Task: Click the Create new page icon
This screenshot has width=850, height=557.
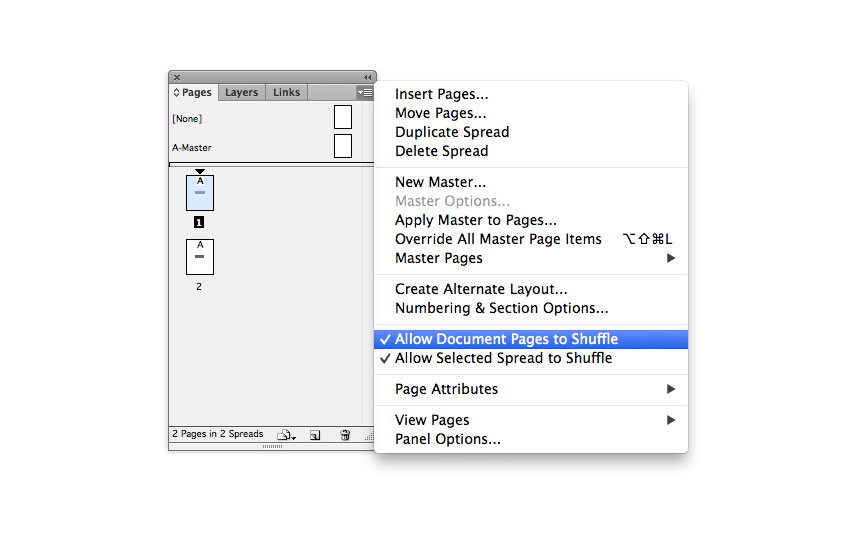Action: point(315,435)
